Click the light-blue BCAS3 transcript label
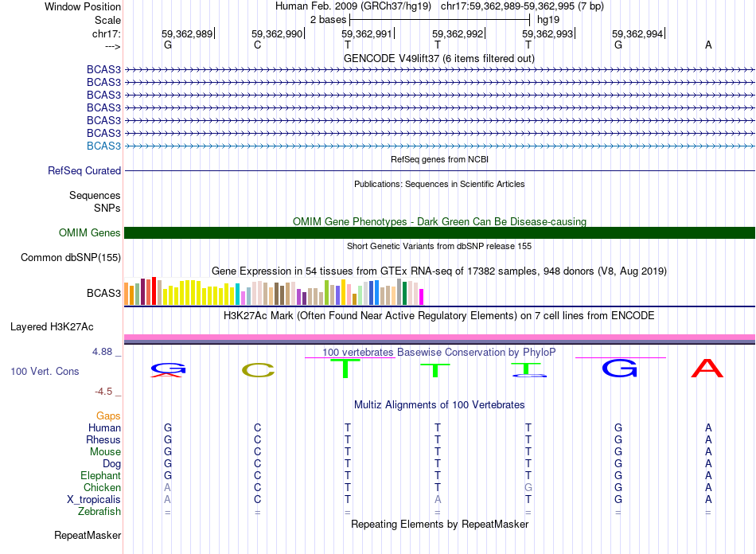 click(x=103, y=146)
